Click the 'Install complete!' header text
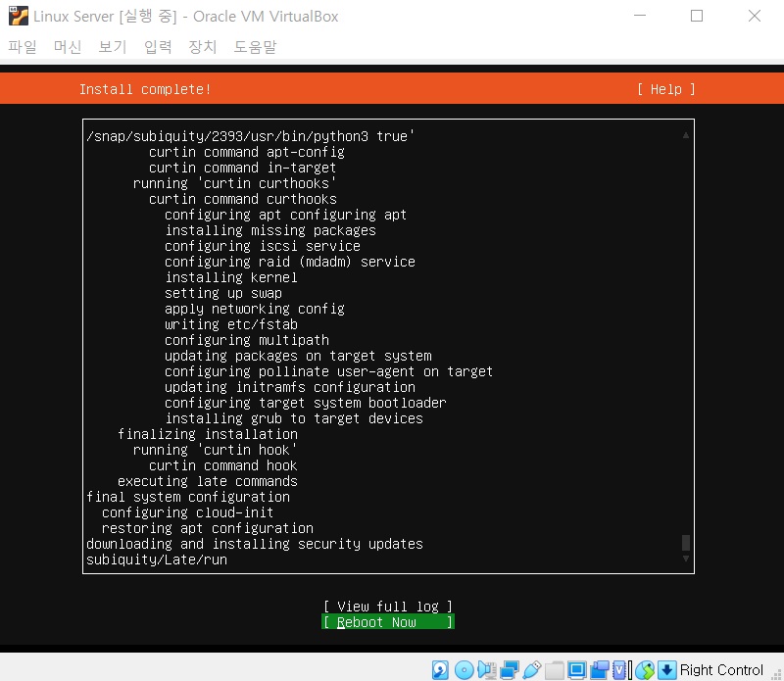The height and width of the screenshot is (681, 784). 145,89
